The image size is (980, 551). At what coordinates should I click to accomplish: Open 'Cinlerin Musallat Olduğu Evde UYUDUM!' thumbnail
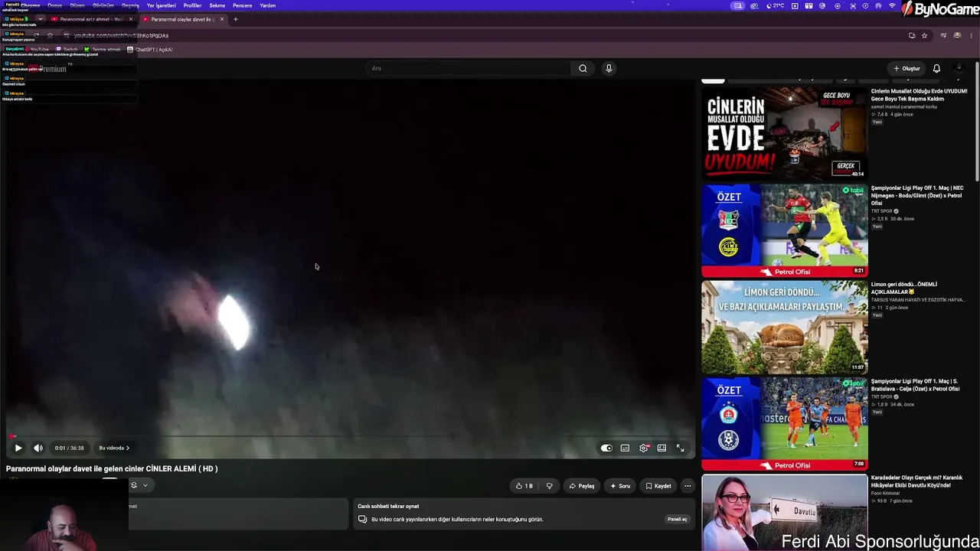[x=785, y=133]
